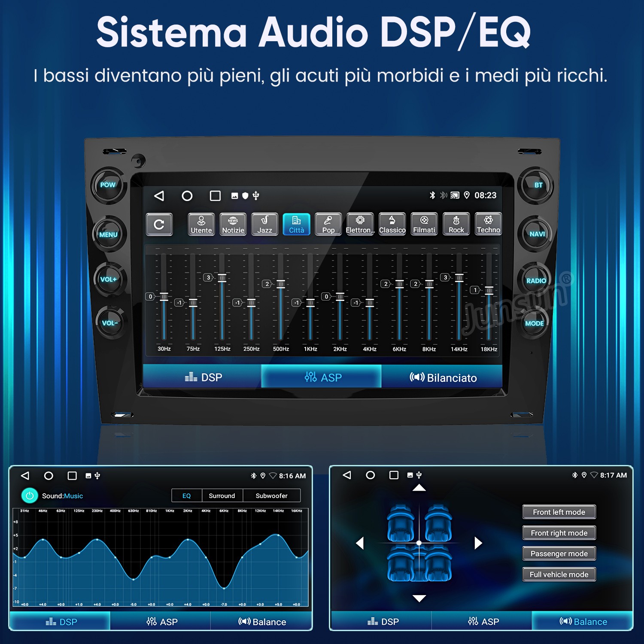Open Balance tab in EQ curve screen
Screen dimensions: 644x644
tap(261, 621)
